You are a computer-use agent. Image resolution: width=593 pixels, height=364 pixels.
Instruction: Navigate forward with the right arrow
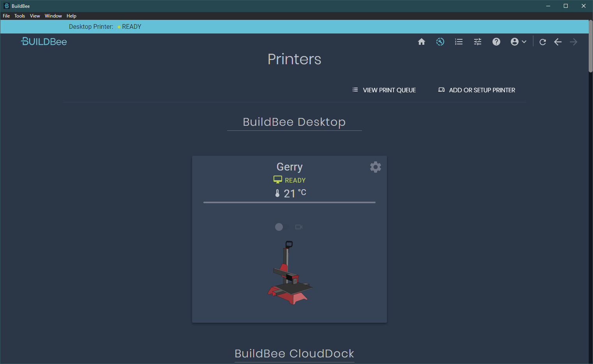(574, 42)
